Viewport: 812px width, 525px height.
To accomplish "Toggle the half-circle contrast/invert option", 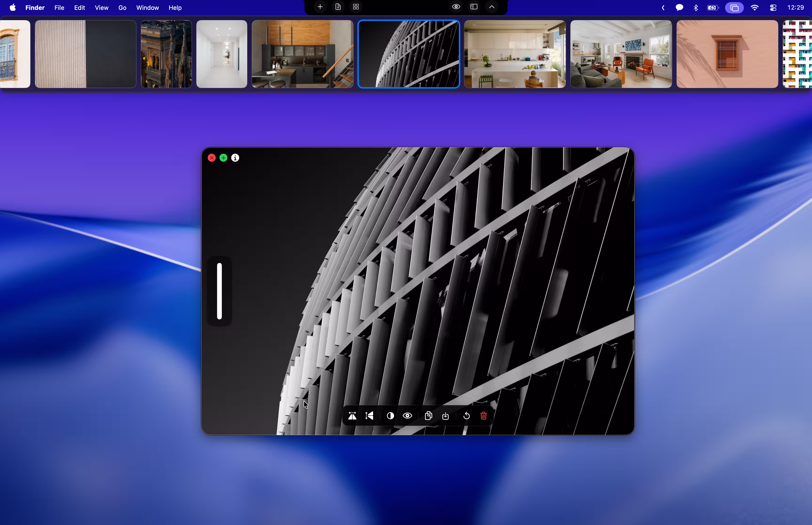I will click(x=390, y=415).
